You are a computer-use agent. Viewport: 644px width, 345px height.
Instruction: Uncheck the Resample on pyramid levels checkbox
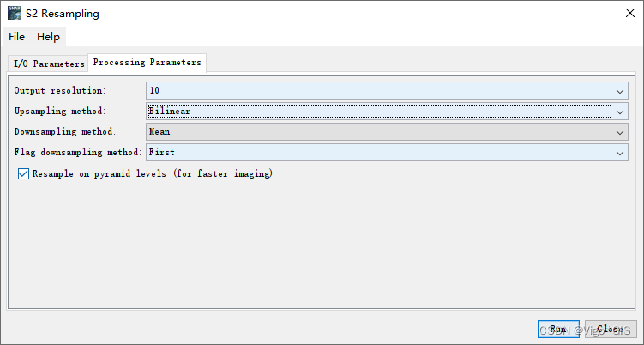point(23,173)
